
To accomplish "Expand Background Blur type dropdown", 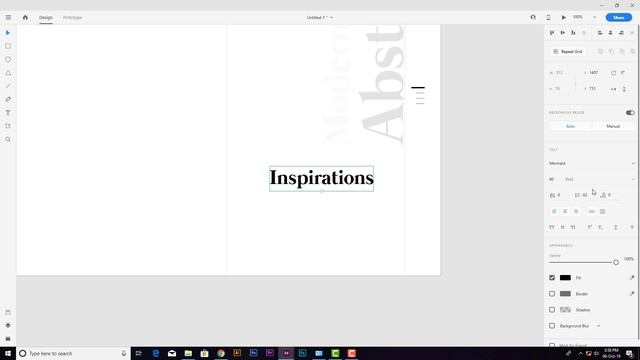I will (x=598, y=326).
